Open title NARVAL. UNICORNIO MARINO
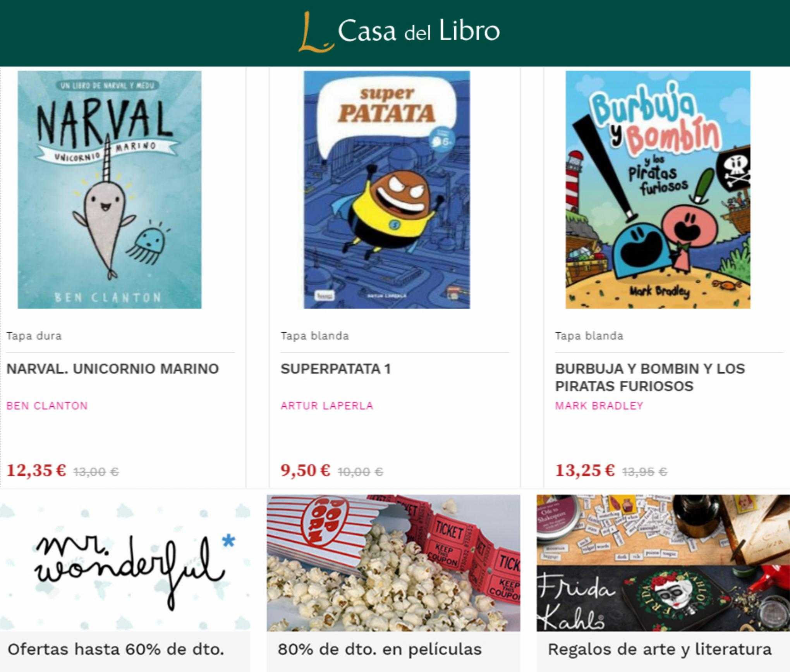Screen dimensions: 790x672 click(113, 369)
